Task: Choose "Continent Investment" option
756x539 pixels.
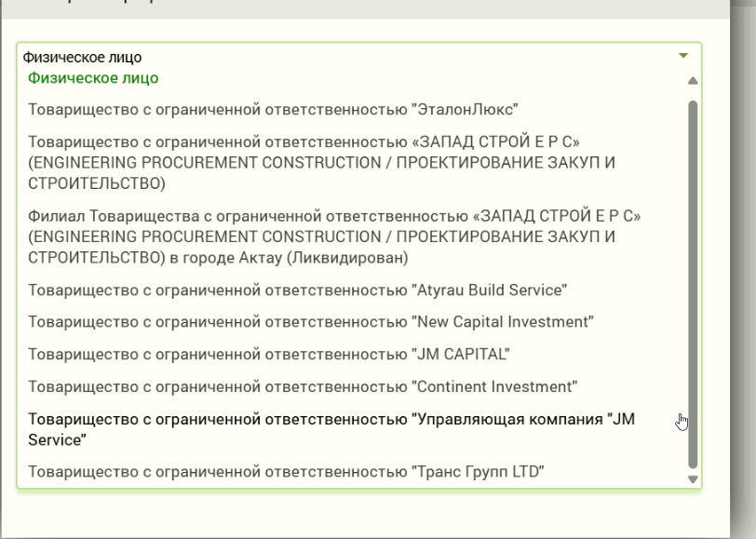Action: [303, 386]
